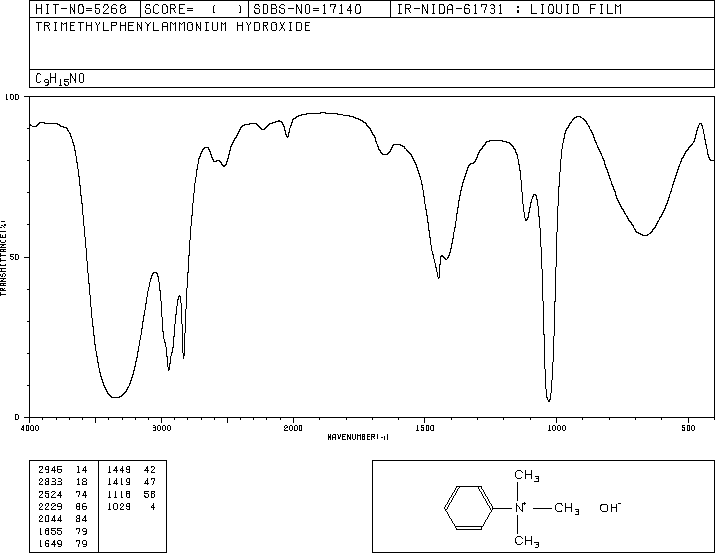This screenshot has width=715, height=553.
Task: Click the sharp absorption peak near 1449
Action: click(x=438, y=276)
